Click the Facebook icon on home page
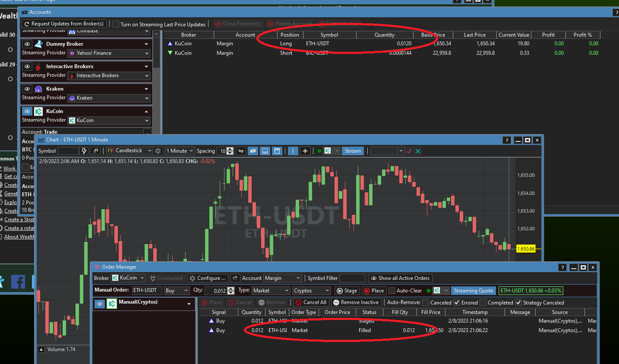The height and width of the screenshot is (364, 619). [18, 282]
